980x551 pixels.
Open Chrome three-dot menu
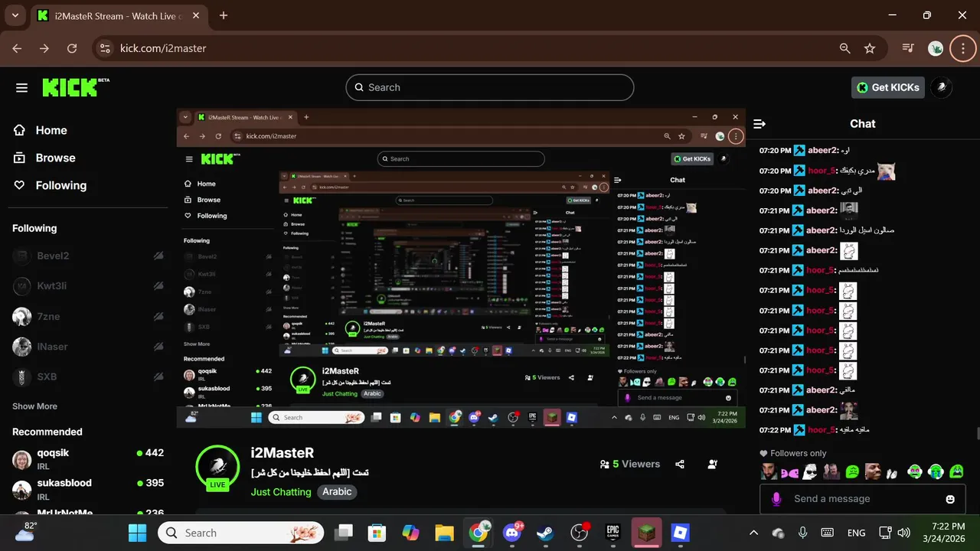962,48
